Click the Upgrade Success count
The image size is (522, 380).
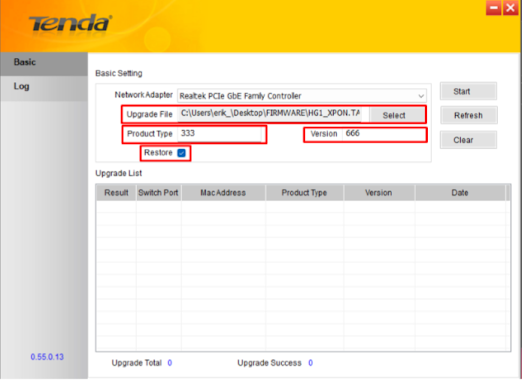[310, 363]
